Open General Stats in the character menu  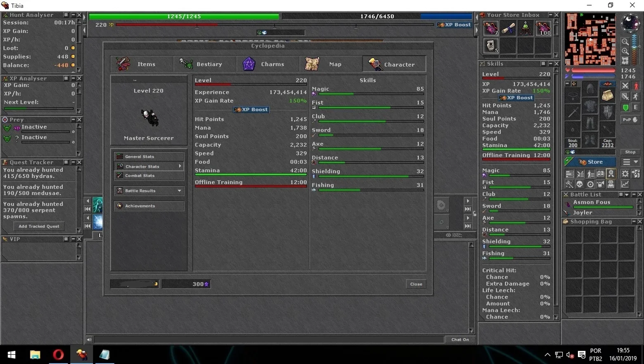click(149, 157)
